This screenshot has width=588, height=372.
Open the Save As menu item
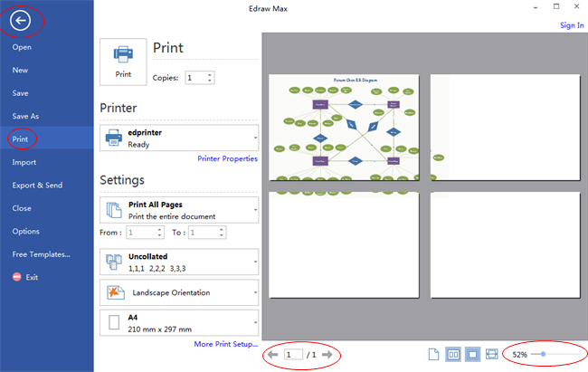(25, 116)
